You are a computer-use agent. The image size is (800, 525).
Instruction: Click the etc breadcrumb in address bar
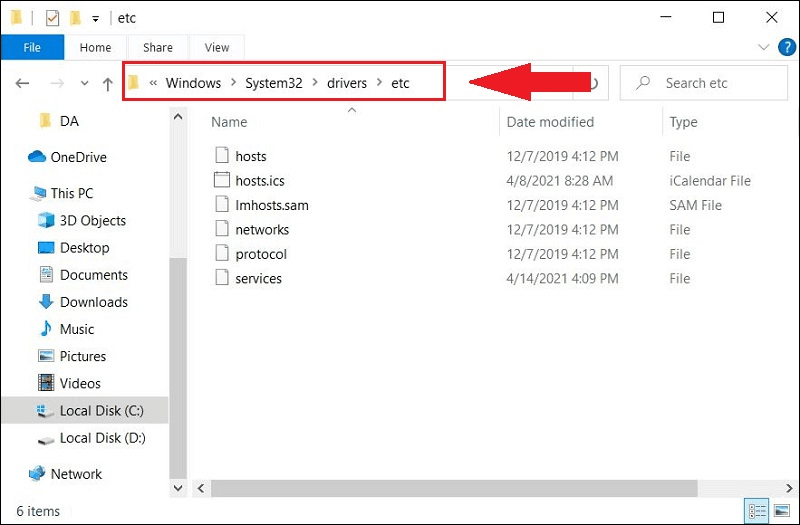point(401,83)
